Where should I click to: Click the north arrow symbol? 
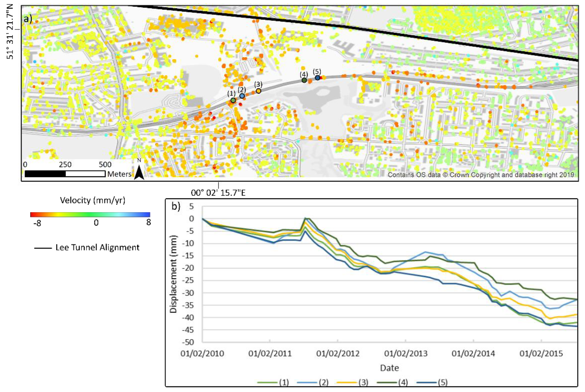[x=139, y=172]
